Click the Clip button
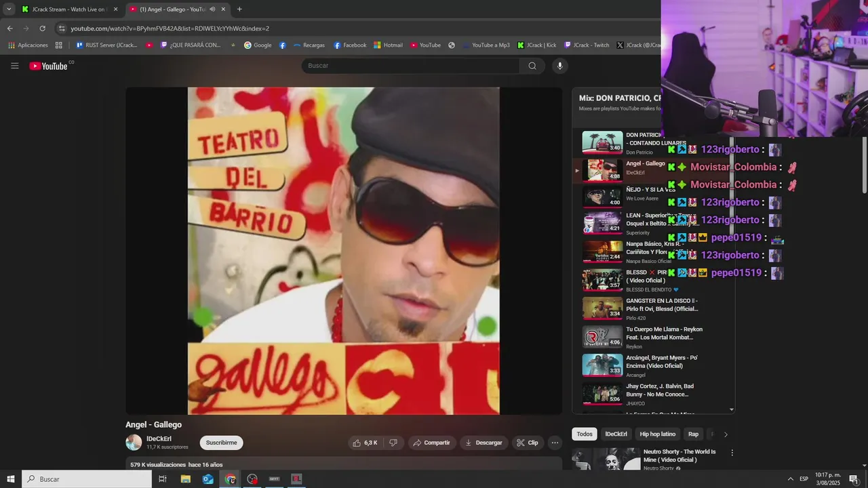The height and width of the screenshot is (488, 868). tap(528, 443)
